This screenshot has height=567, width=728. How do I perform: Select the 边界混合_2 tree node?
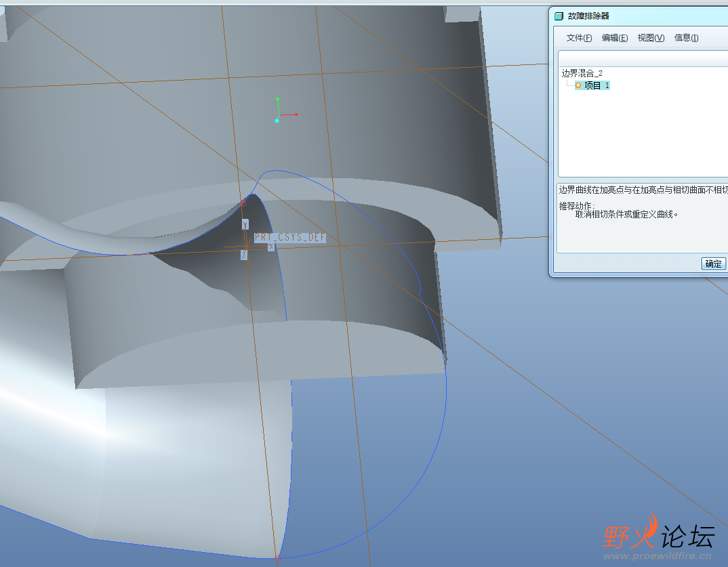(582, 73)
